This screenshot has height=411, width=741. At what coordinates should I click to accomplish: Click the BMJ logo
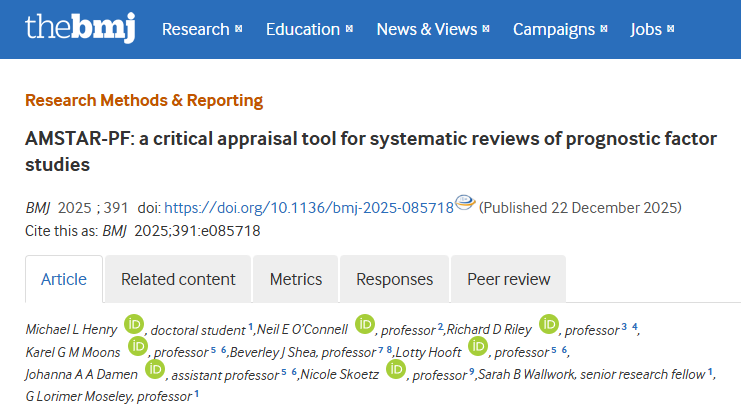(x=80, y=28)
